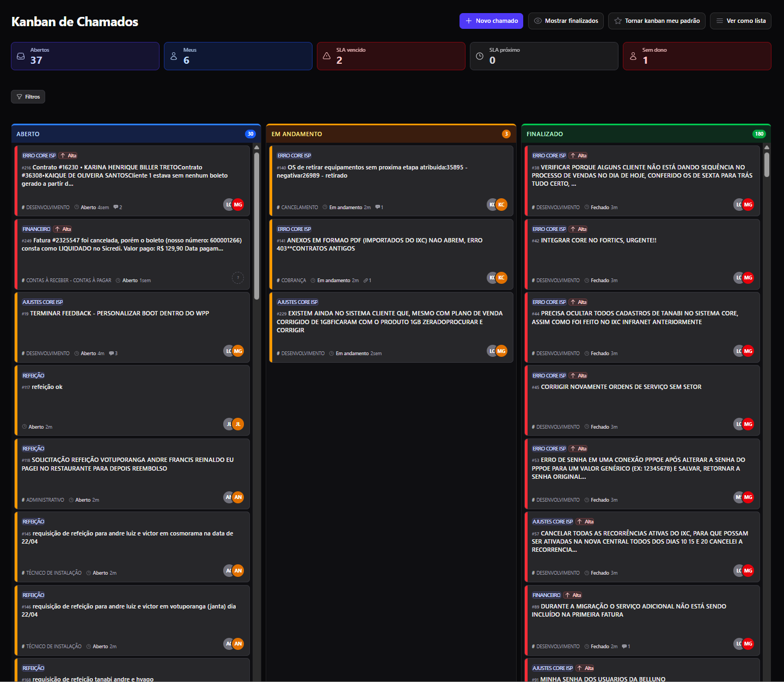
Task: Set kanban as default with Tornar kanban meu padrão
Action: tap(657, 21)
